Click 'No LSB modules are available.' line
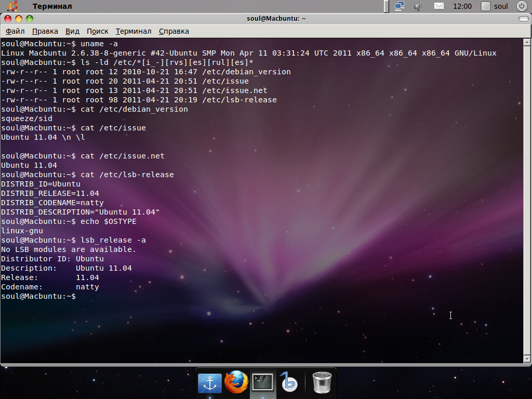The height and width of the screenshot is (399, 532). (x=68, y=249)
